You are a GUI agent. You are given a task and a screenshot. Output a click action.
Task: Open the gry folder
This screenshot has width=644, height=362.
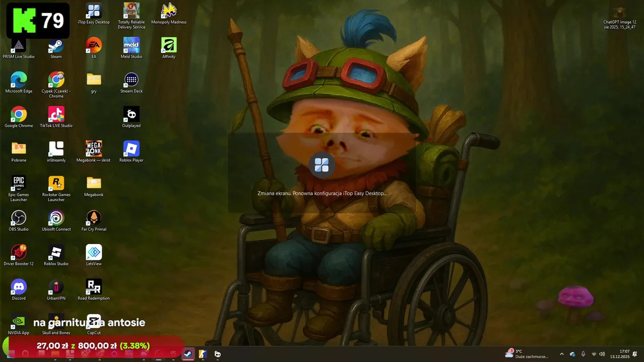point(94,83)
